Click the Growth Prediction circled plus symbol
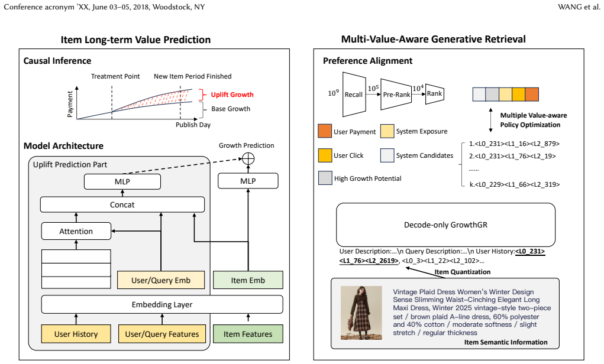This screenshot has width=604, height=364. pos(248,158)
